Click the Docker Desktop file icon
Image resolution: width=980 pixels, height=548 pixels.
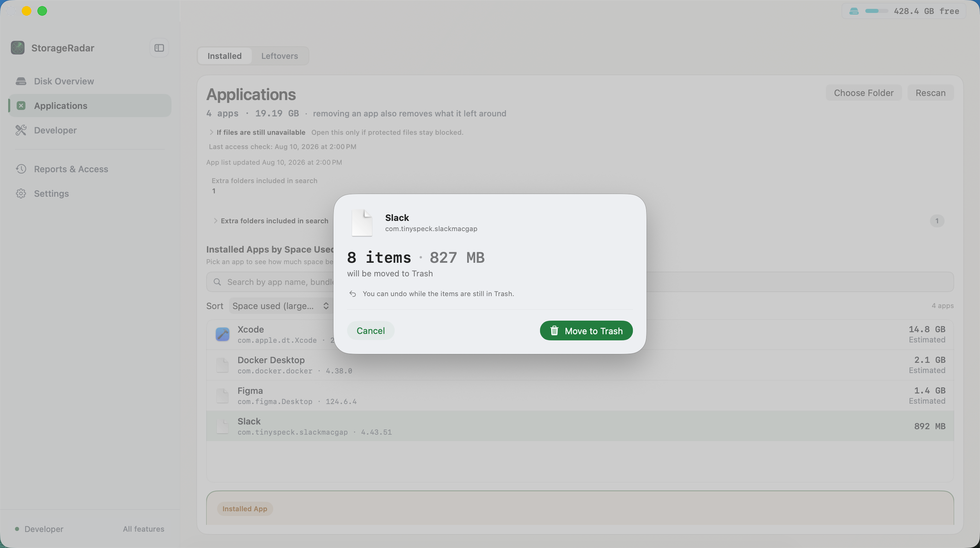click(x=222, y=365)
